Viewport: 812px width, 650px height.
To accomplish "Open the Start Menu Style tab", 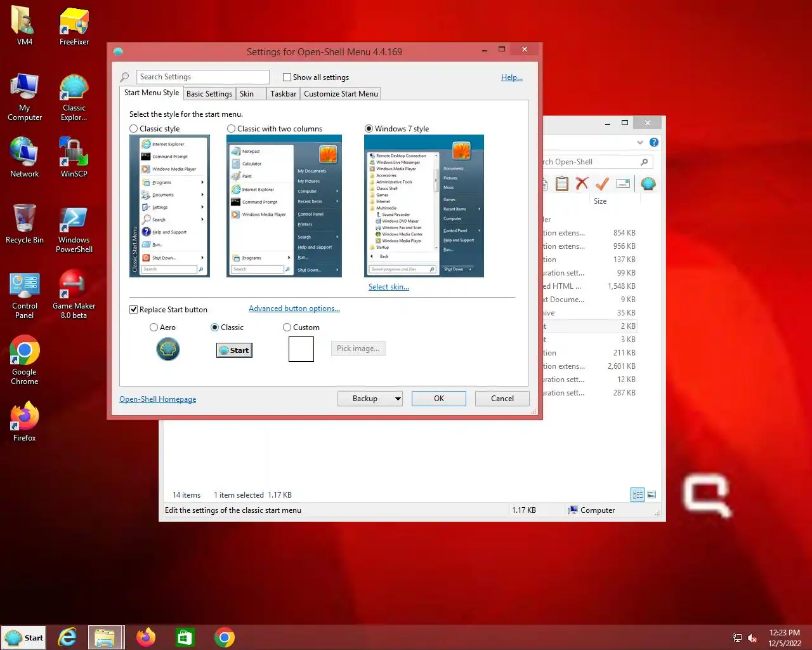I will tap(152, 93).
